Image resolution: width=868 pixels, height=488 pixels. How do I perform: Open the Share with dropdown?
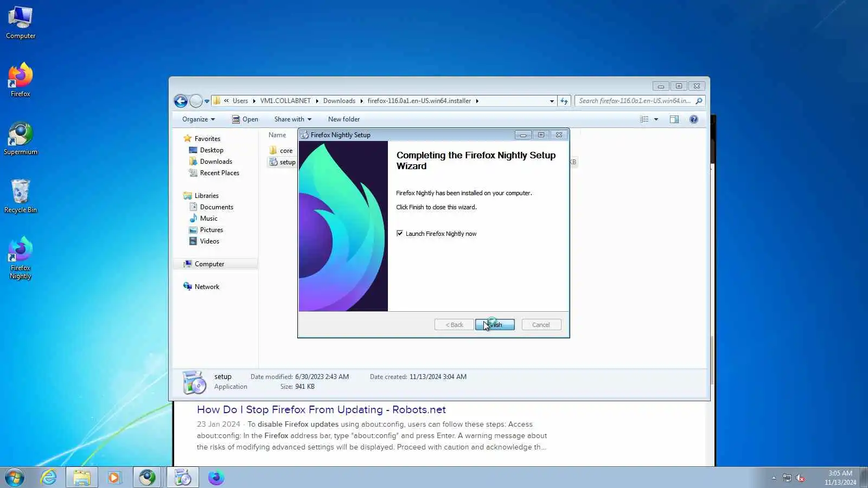[293, 119]
